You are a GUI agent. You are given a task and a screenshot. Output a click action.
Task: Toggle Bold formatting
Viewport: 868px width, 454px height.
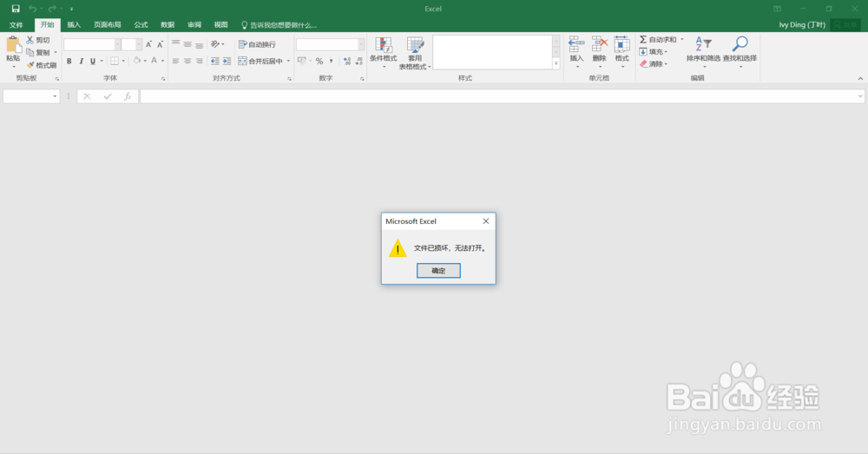point(69,61)
